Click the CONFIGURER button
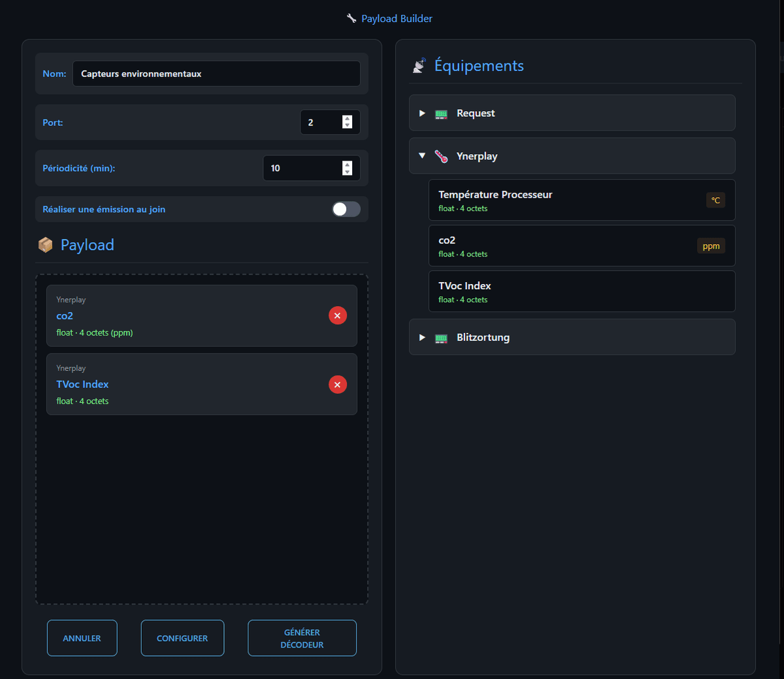 pyautogui.click(x=182, y=638)
